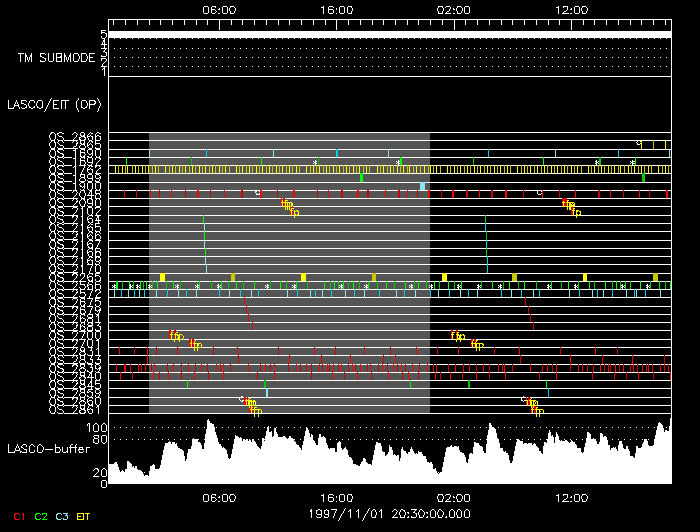Select the 12:00 tick label on top axis
The width and height of the screenshot is (700, 532).
pos(571,9)
